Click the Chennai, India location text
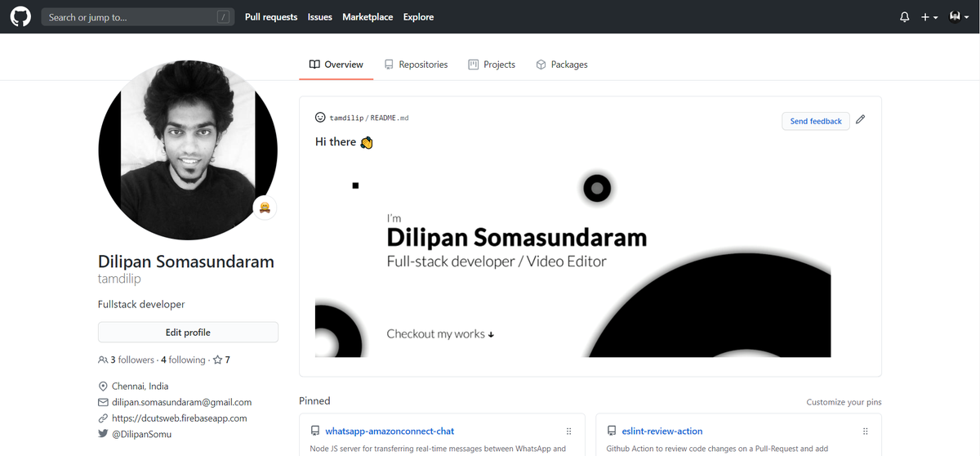This screenshot has height=456, width=980. click(140, 386)
